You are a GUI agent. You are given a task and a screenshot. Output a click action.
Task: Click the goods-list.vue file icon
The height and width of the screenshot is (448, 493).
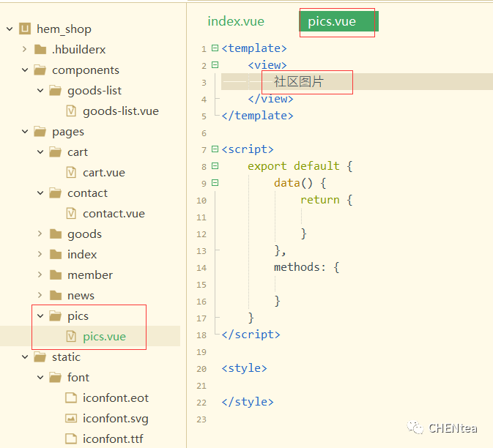point(71,111)
